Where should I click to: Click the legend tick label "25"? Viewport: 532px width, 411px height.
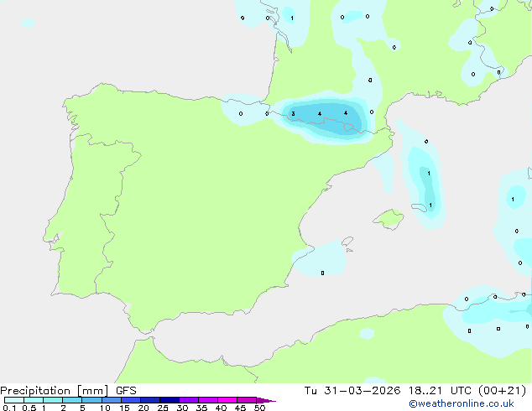point(163,408)
